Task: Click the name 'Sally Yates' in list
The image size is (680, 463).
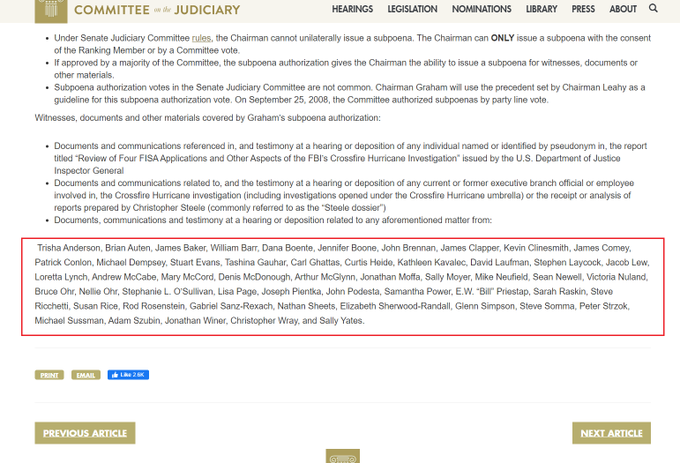Action: 340,321
